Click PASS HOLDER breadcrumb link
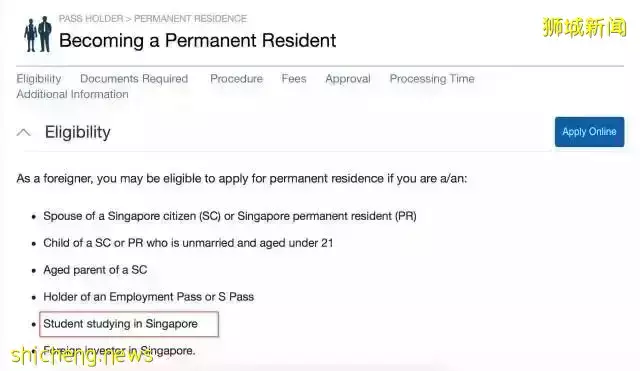This screenshot has height=371, width=640. (91, 19)
